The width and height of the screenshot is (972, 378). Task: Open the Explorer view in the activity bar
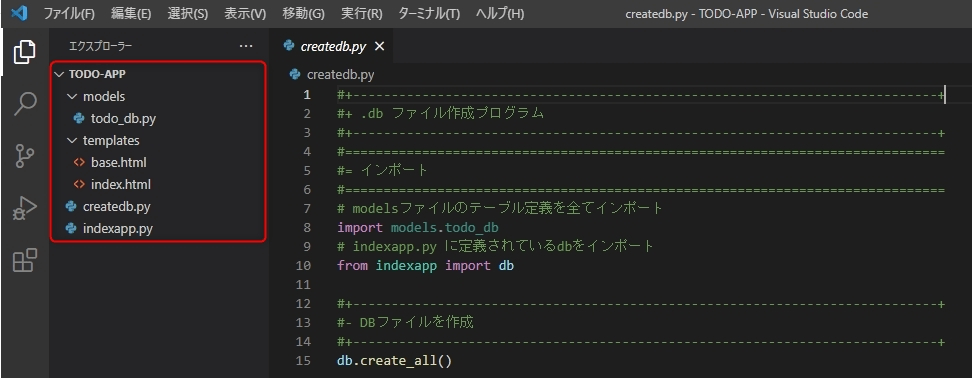click(x=25, y=51)
